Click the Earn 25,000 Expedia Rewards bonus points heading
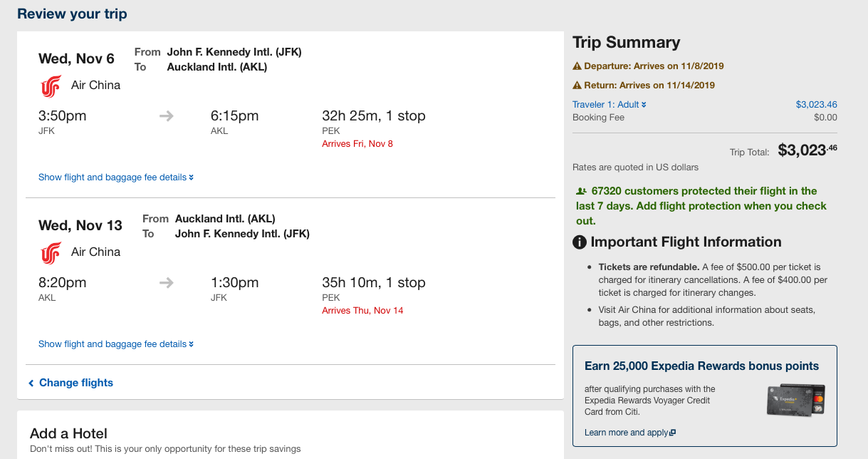The width and height of the screenshot is (868, 459). tap(701, 366)
